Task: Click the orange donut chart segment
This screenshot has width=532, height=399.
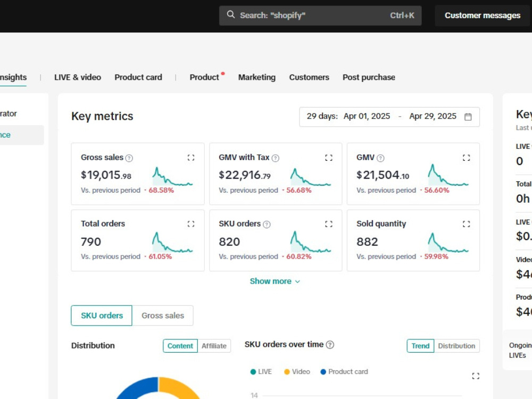Action: point(180,389)
